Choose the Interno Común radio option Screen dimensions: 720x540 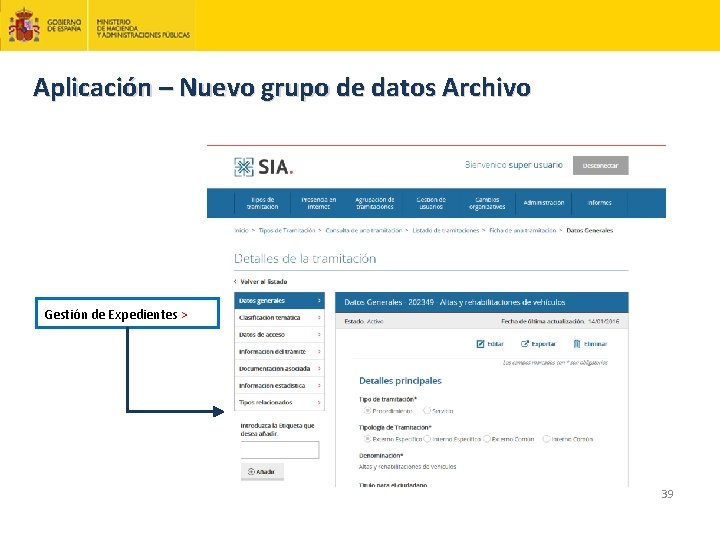(546, 439)
